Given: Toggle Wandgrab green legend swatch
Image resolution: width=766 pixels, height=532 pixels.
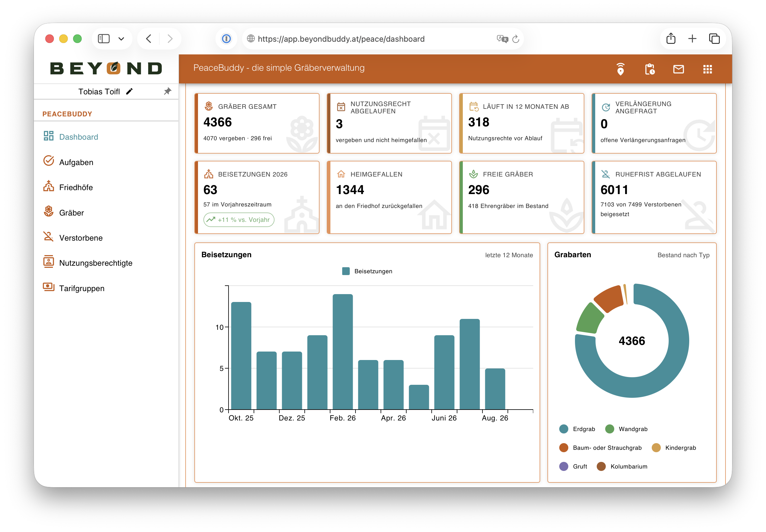Looking at the screenshot, I should [609, 429].
